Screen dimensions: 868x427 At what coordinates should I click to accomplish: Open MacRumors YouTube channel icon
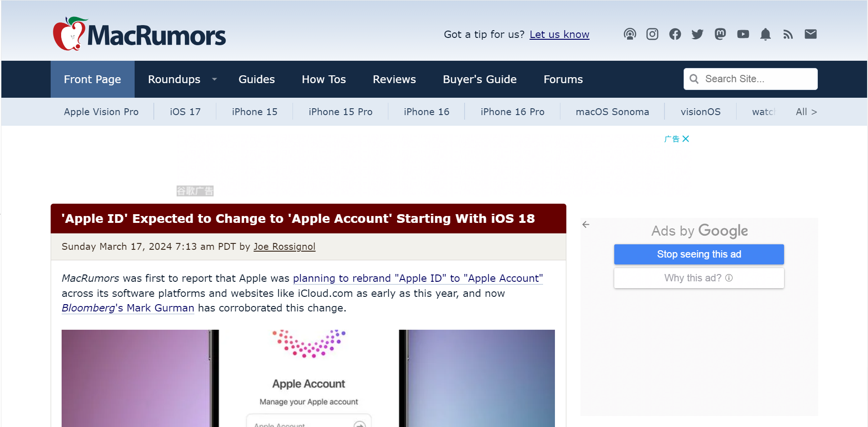click(743, 34)
